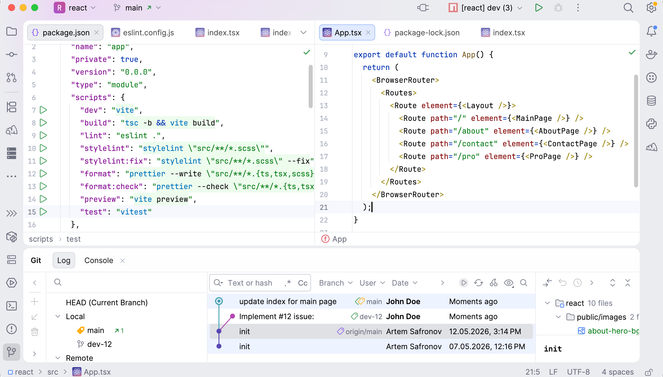Toggle regex option in hash search

(288, 283)
